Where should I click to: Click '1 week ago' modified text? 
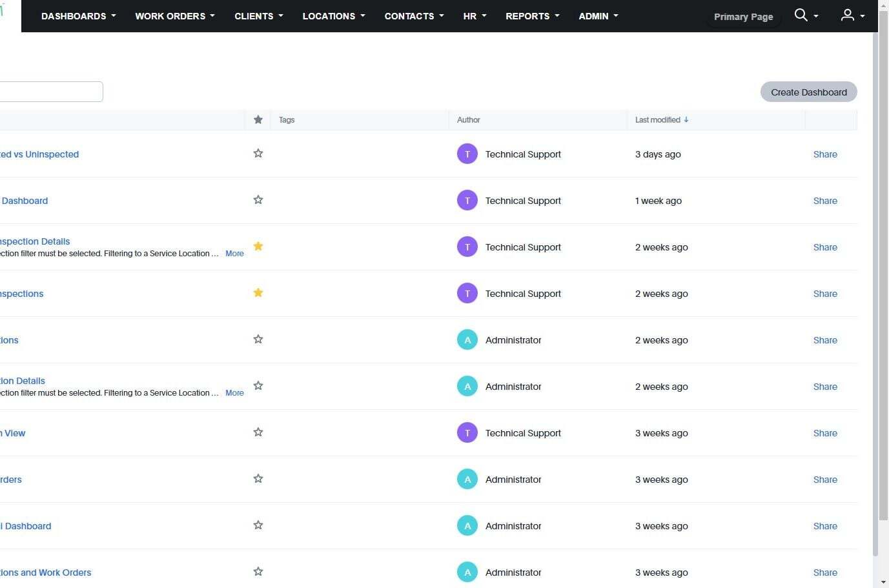(659, 201)
